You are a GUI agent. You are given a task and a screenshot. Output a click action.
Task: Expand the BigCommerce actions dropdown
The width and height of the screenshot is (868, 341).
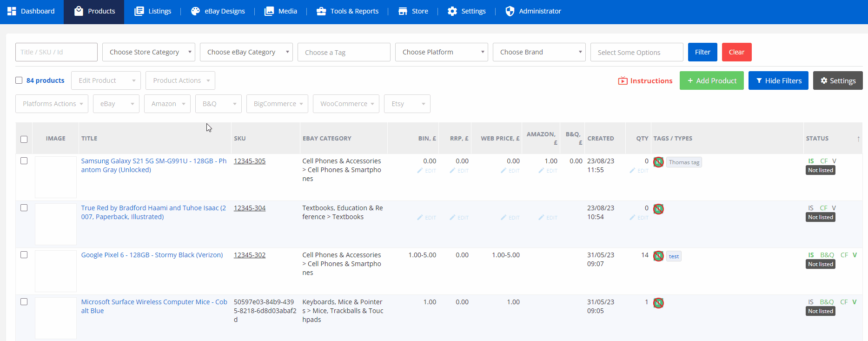point(278,104)
